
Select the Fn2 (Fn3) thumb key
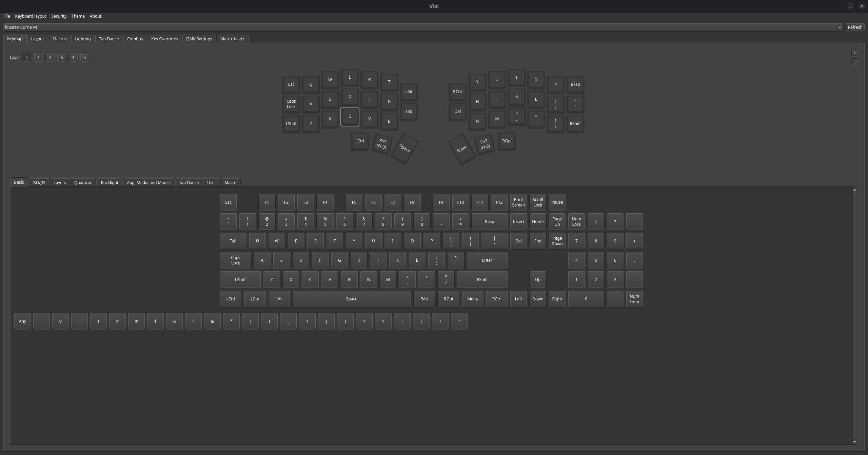[484, 144]
